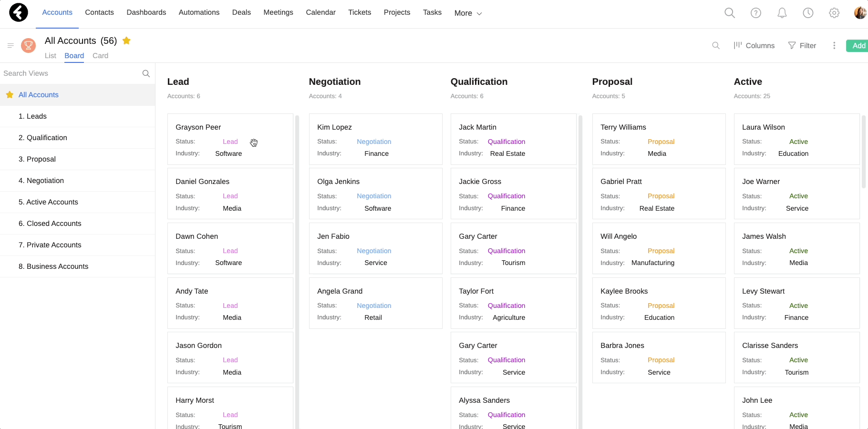Go to the Accounts tab
Screen dimensions: 868x429
[x=57, y=12]
